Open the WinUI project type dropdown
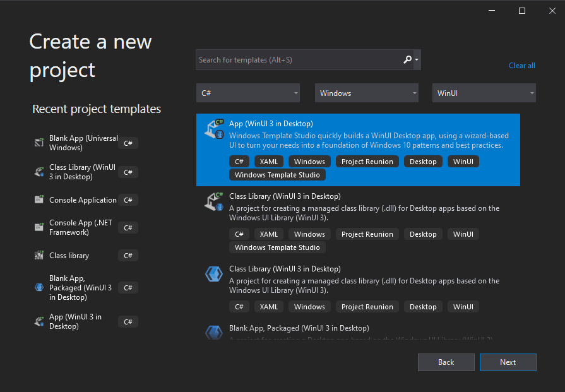 [484, 93]
